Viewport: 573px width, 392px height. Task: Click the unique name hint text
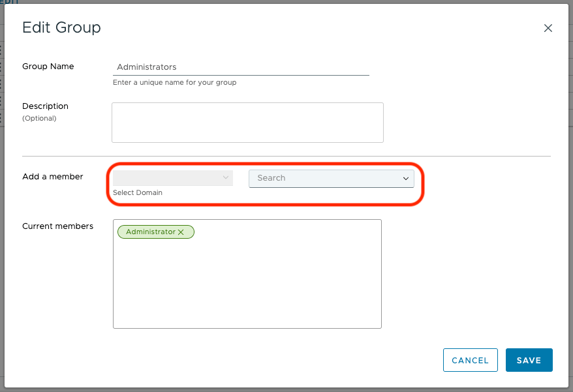coord(174,83)
